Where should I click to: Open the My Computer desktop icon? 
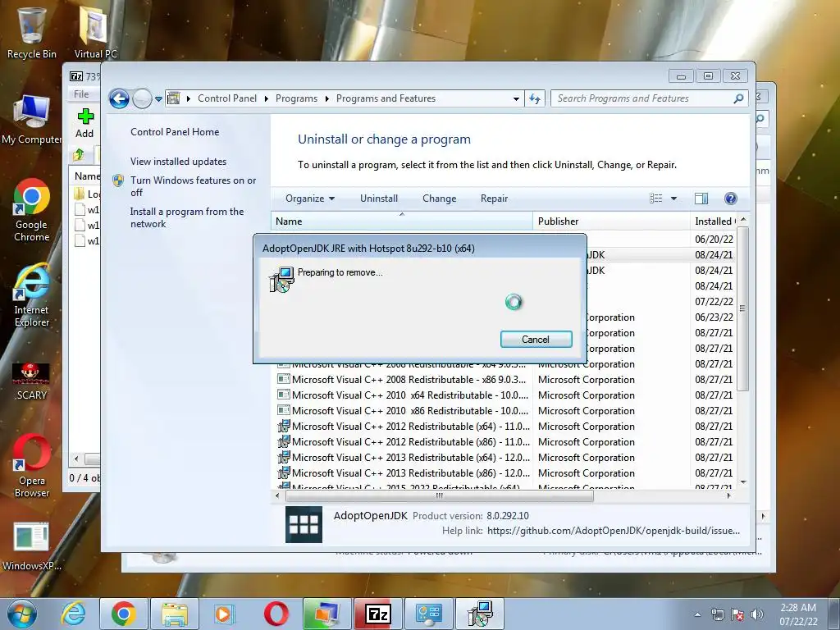click(x=32, y=120)
